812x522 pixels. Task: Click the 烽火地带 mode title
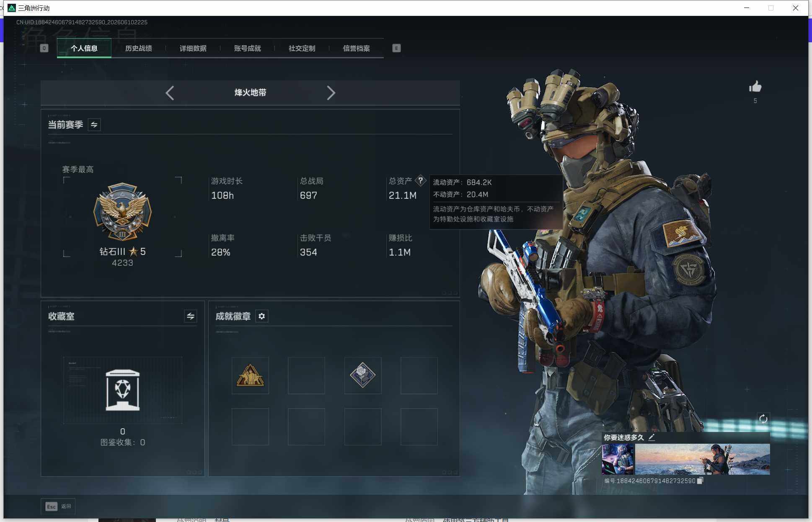coord(251,93)
